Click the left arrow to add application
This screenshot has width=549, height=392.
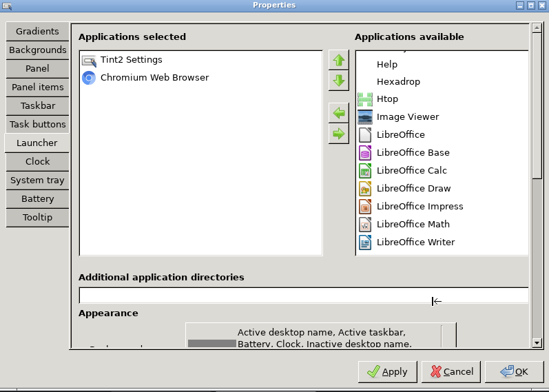[x=339, y=113]
